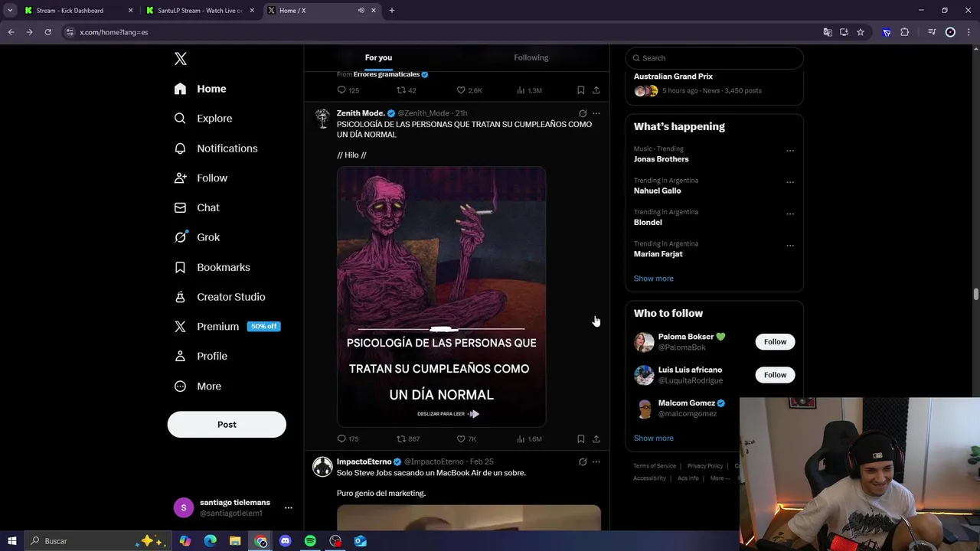
Task: Open Jonas Brothers trending topic
Action: point(661,159)
